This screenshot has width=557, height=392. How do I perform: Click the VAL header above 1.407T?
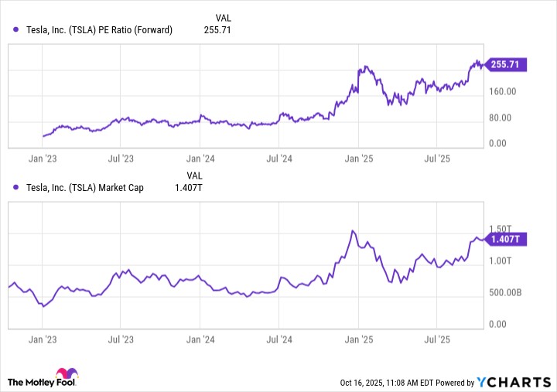click(194, 175)
